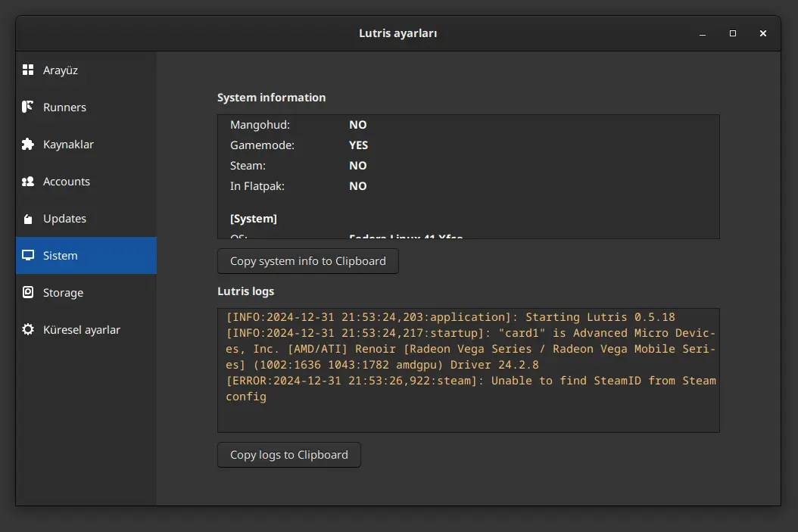This screenshot has width=798, height=532.
Task: Open the Storage section
Action: point(86,292)
